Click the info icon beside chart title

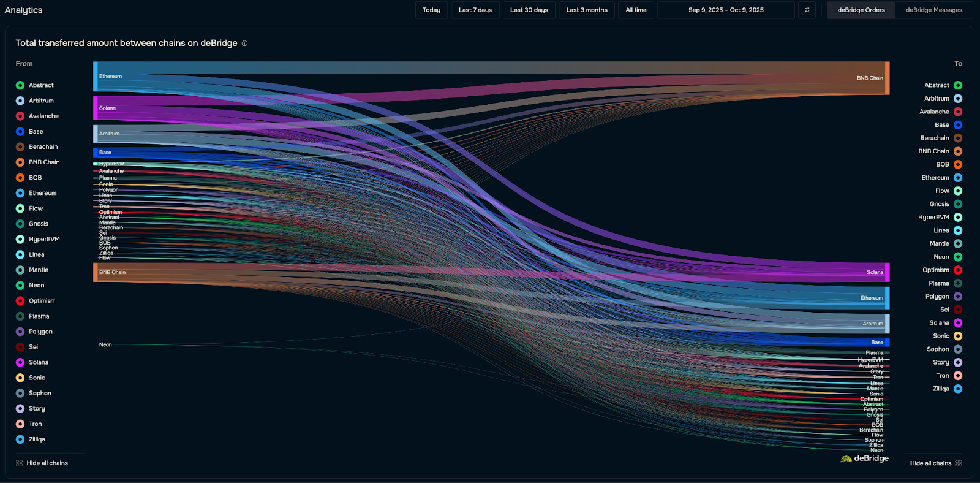pos(244,44)
